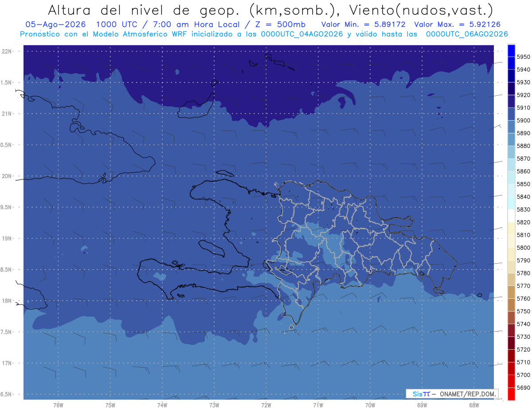Pick the bright red swatch below 5690
532x411 pixels.
pos(511,394)
